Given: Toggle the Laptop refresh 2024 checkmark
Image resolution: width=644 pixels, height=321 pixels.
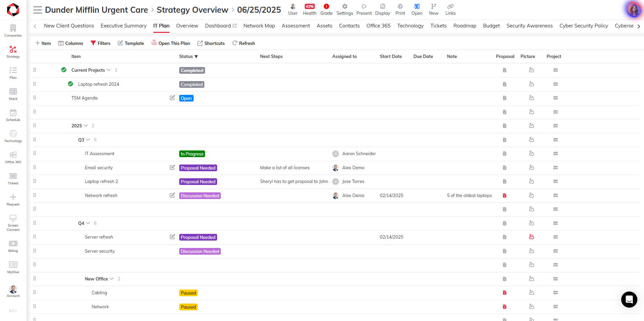Looking at the screenshot, I should 70,84.
